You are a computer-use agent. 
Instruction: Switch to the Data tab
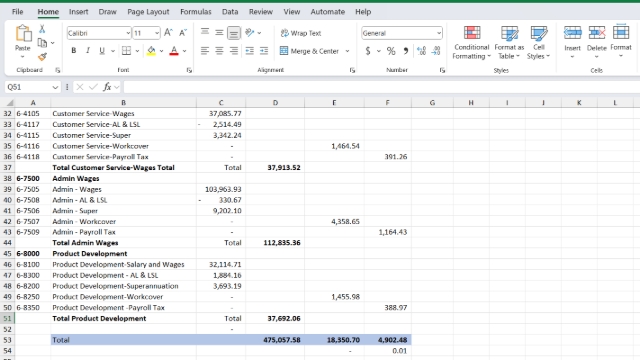230,12
